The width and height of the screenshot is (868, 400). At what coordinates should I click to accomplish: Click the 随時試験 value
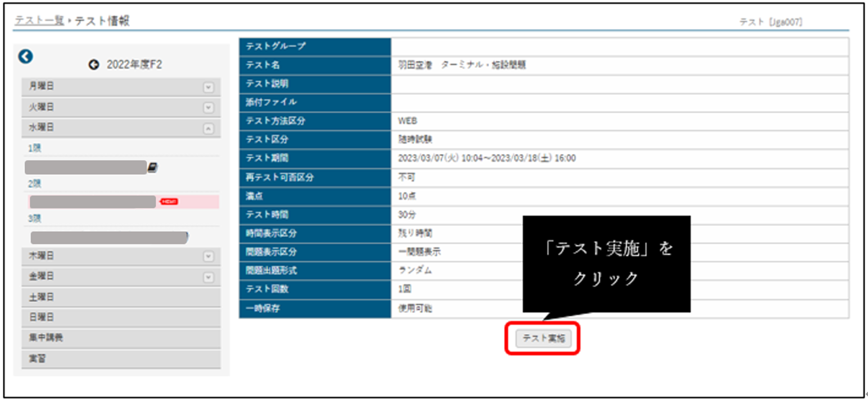415,140
